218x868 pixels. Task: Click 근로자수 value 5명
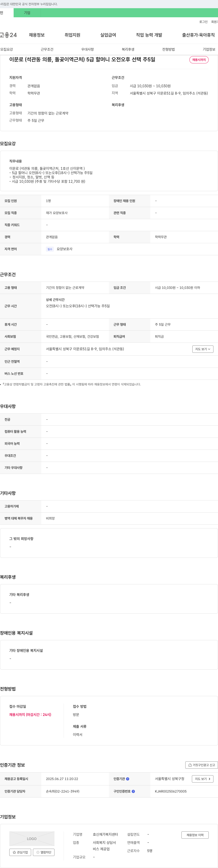coord(150,851)
